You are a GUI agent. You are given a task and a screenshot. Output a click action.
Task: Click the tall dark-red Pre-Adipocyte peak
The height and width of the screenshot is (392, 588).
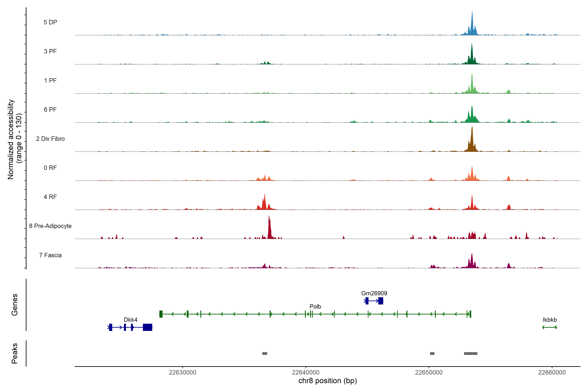click(x=269, y=229)
